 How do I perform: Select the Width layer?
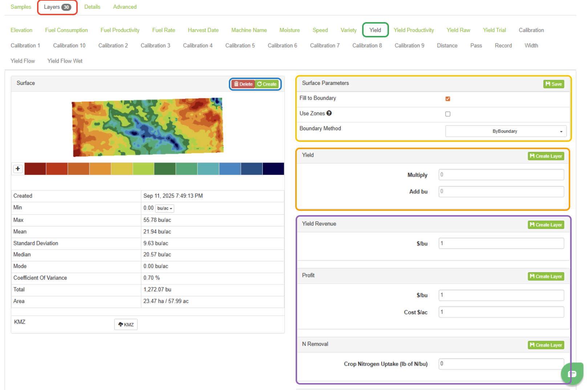pos(531,45)
